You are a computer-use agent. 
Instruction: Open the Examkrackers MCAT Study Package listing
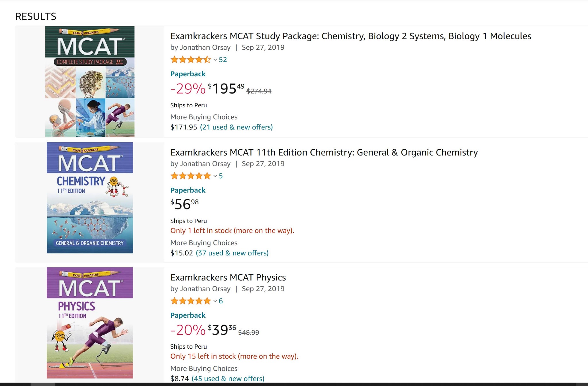pyautogui.click(x=350, y=36)
